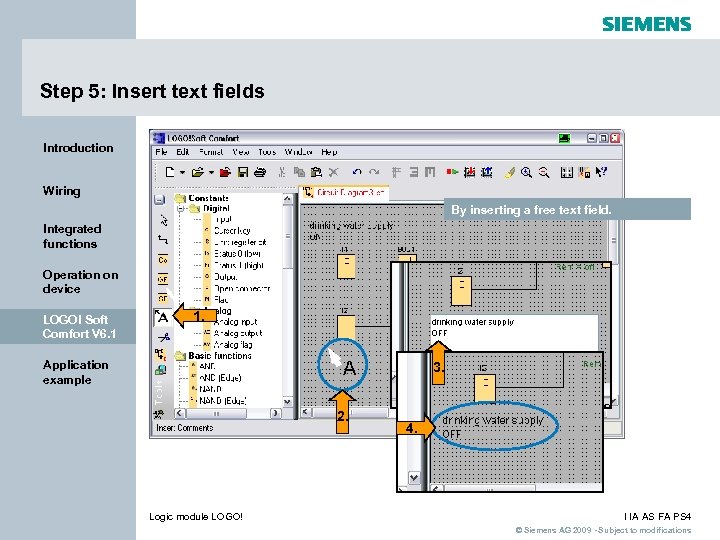This screenshot has width=720, height=540.
Task: Switch to the Circuit Diagram tab
Action: [x=344, y=192]
